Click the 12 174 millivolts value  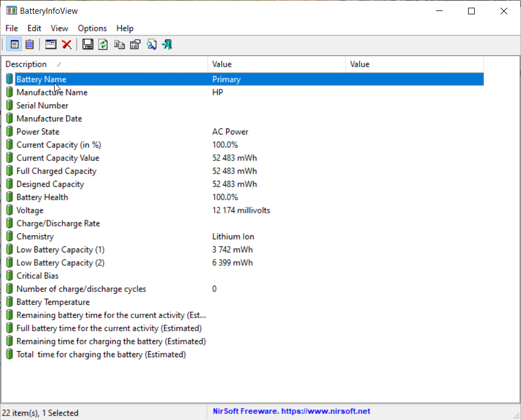click(x=241, y=211)
